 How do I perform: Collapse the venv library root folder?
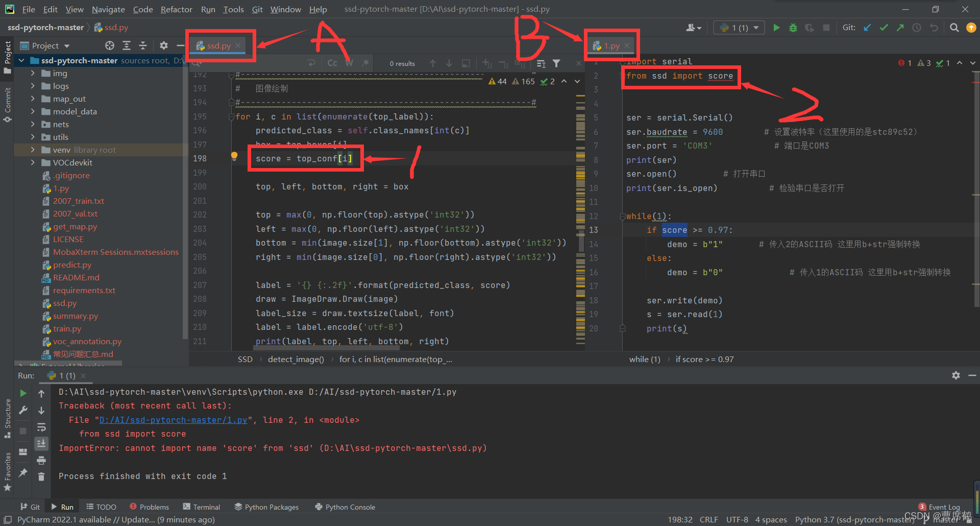coord(32,150)
